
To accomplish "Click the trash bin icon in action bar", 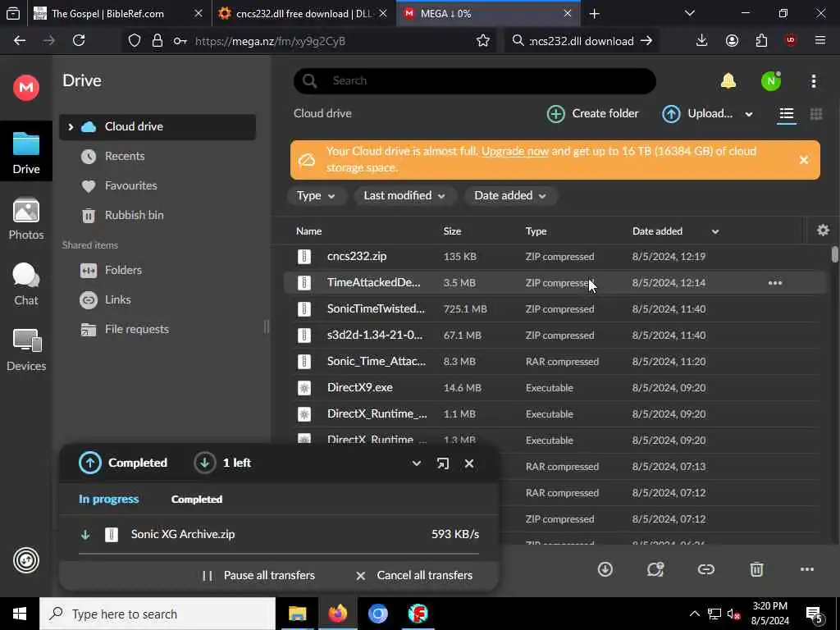I will click(756, 569).
